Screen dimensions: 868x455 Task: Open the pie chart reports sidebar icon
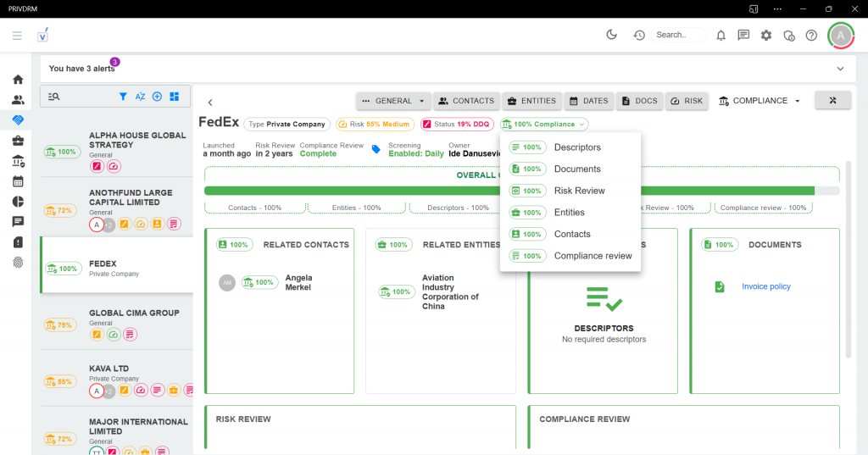[x=18, y=202]
